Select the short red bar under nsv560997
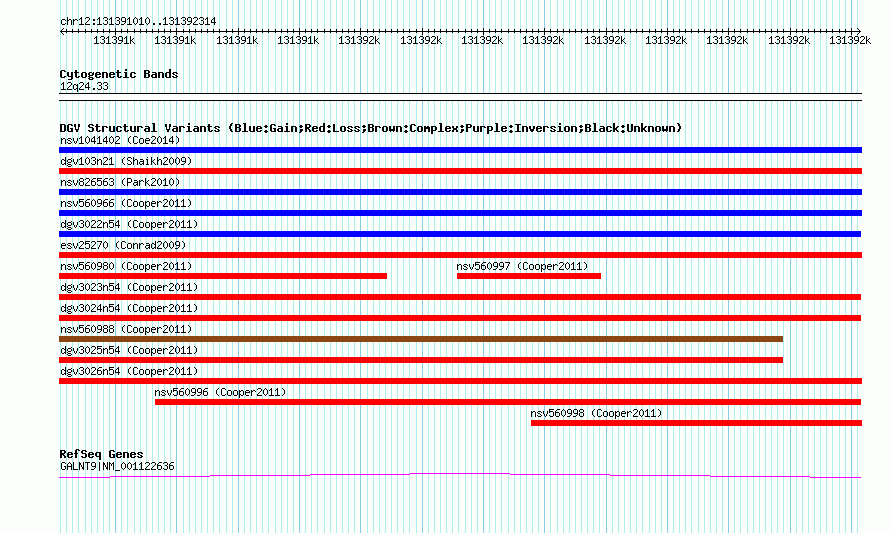This screenshot has width=890, height=533. [x=529, y=276]
